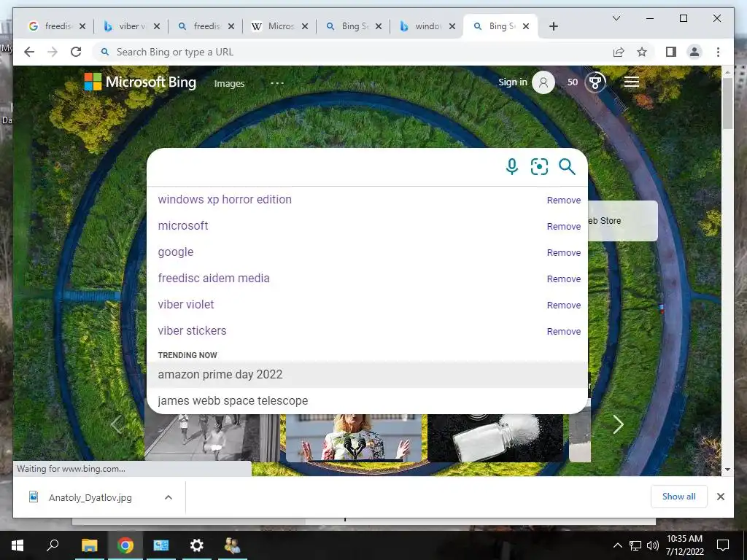Open the Chrome profile icon
The width and height of the screenshot is (747, 560).
694,52
